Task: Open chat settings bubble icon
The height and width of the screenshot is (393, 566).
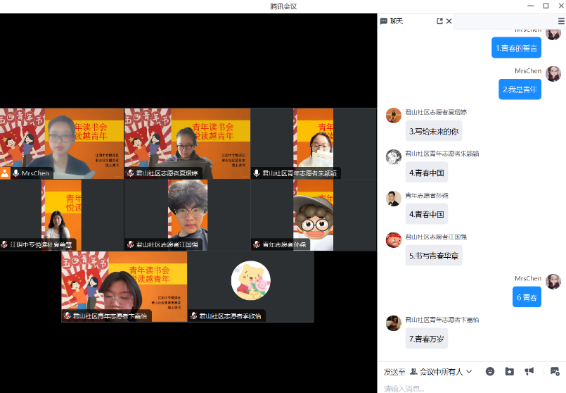Action: (x=555, y=371)
